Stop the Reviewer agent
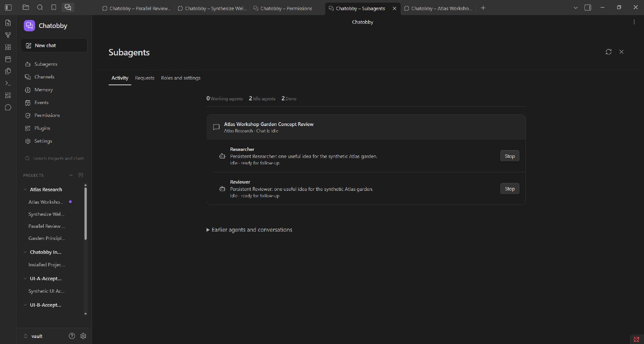 [510, 189]
